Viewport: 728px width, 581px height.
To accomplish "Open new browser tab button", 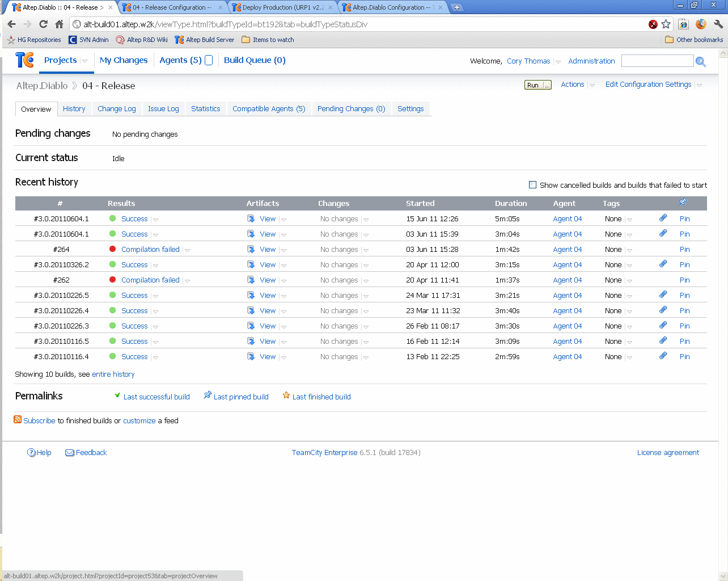I will tap(457, 7).
